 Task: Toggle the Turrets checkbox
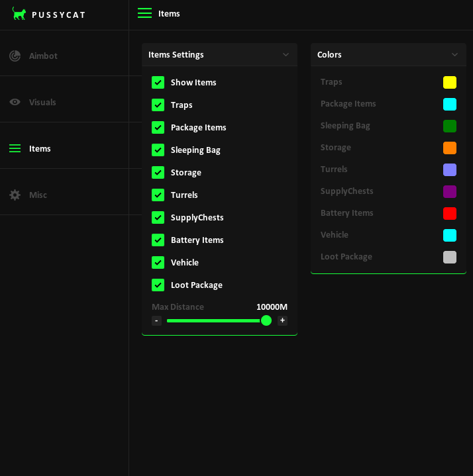tap(158, 195)
